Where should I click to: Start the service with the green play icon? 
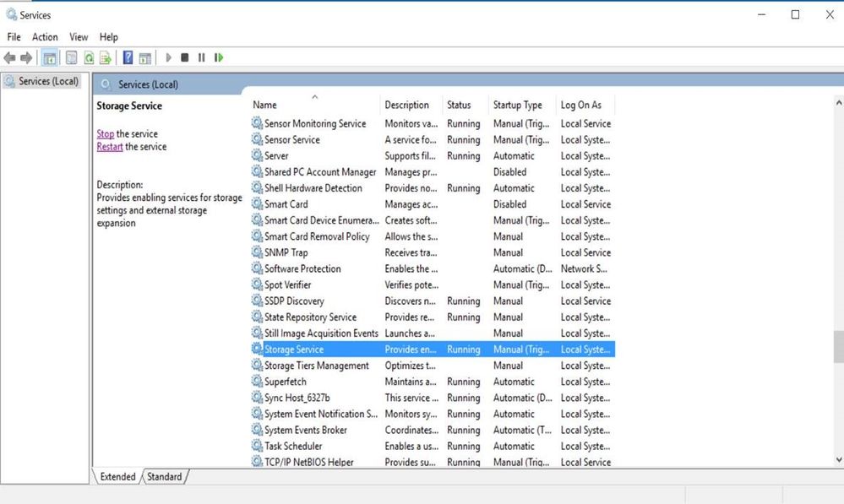[167, 57]
